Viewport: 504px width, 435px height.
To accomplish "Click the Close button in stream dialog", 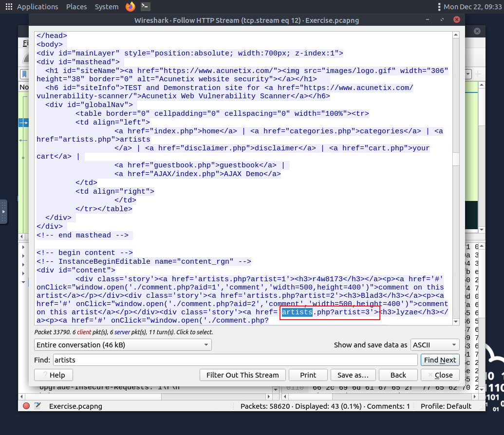I will (440, 375).
